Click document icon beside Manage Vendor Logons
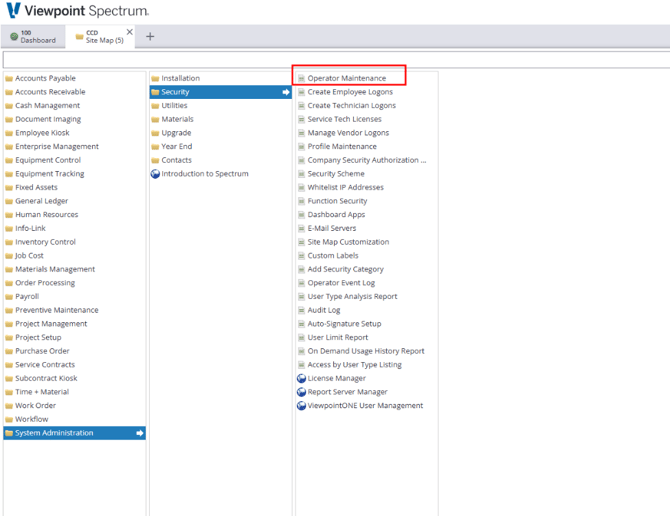The width and height of the screenshot is (670, 516). [301, 133]
